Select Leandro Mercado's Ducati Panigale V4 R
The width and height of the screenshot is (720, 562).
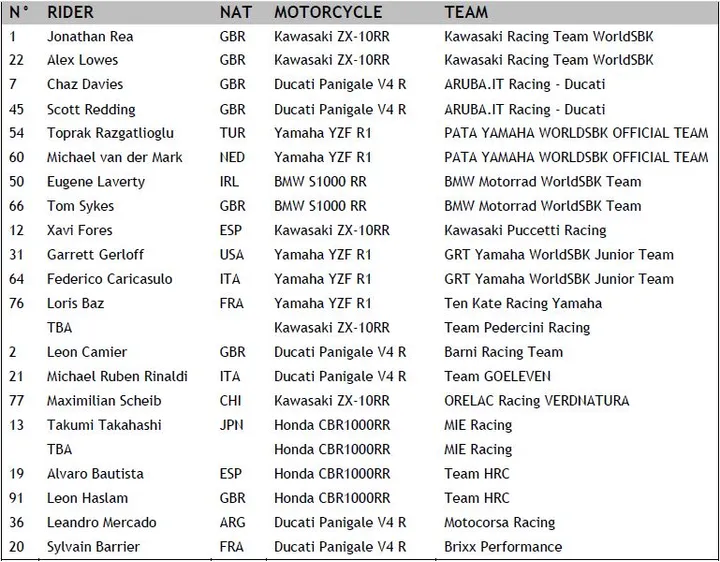[340, 523]
